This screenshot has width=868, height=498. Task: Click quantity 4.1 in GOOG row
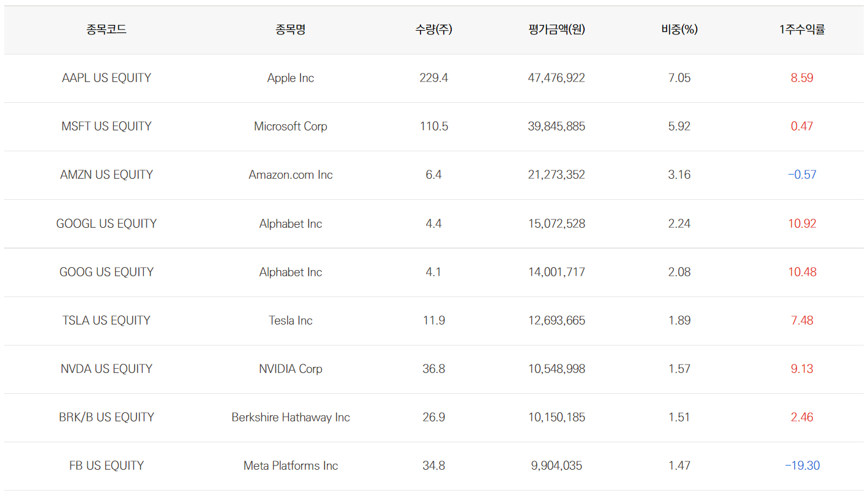pyautogui.click(x=434, y=272)
